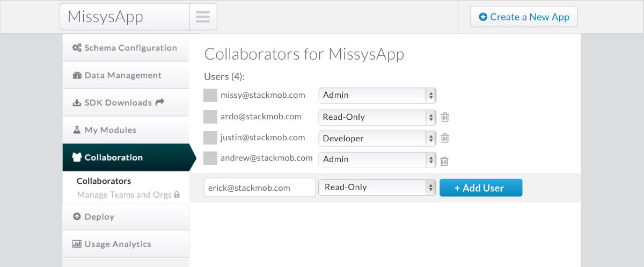Click the plus icon in Create a New App
This screenshot has width=644, height=267.
click(x=482, y=17)
